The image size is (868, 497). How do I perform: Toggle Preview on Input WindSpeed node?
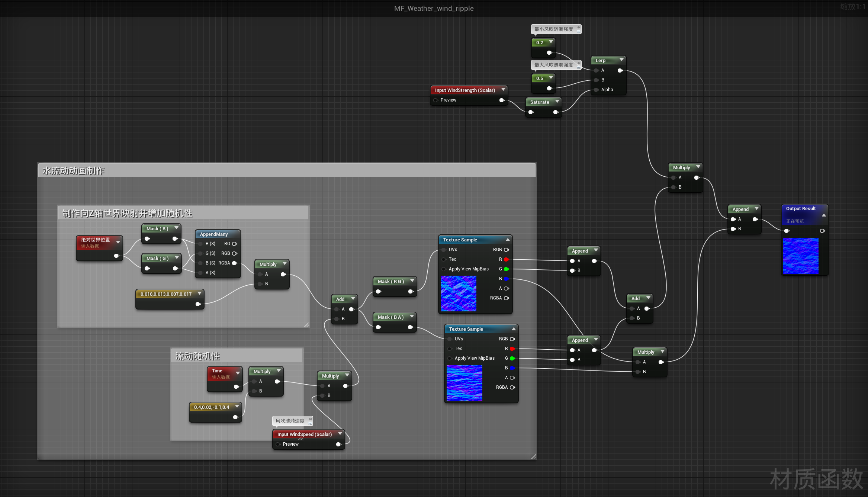(278, 444)
